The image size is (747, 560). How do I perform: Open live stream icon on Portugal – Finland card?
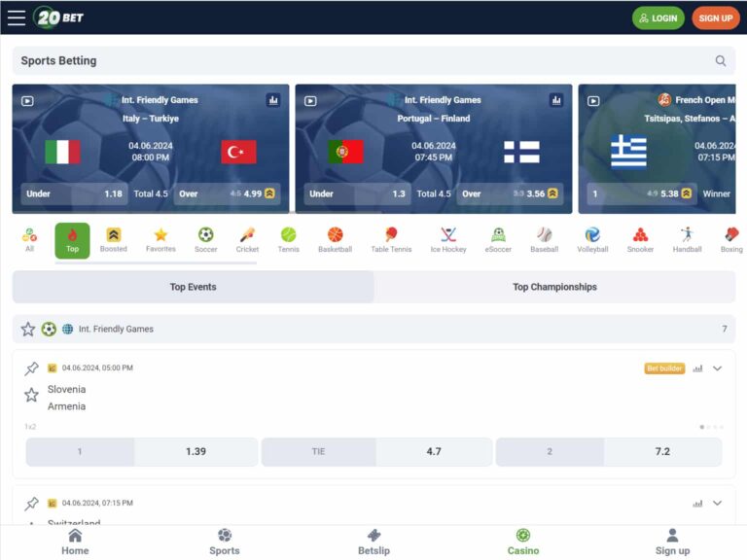point(310,101)
